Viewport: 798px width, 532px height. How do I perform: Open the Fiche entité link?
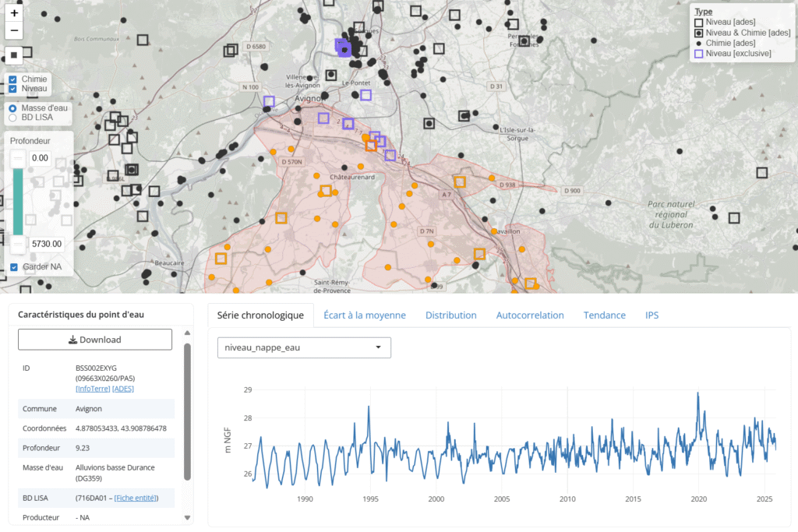(136, 498)
